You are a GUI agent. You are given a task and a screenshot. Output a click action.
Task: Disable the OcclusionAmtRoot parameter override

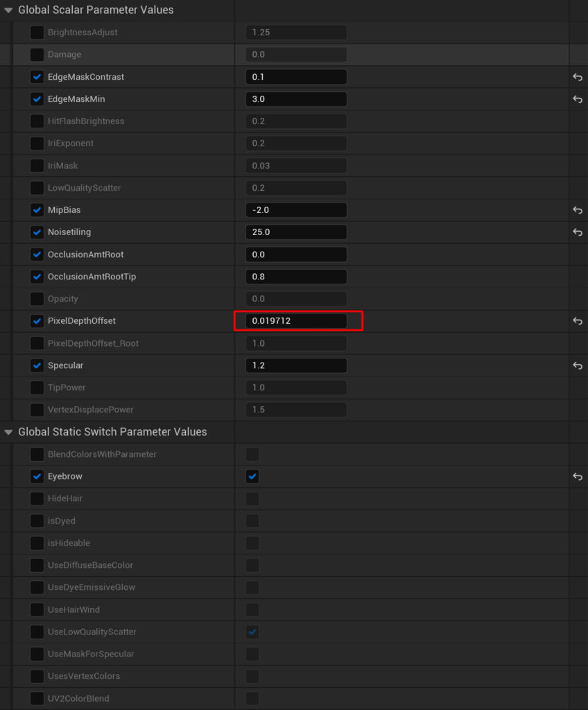37,254
